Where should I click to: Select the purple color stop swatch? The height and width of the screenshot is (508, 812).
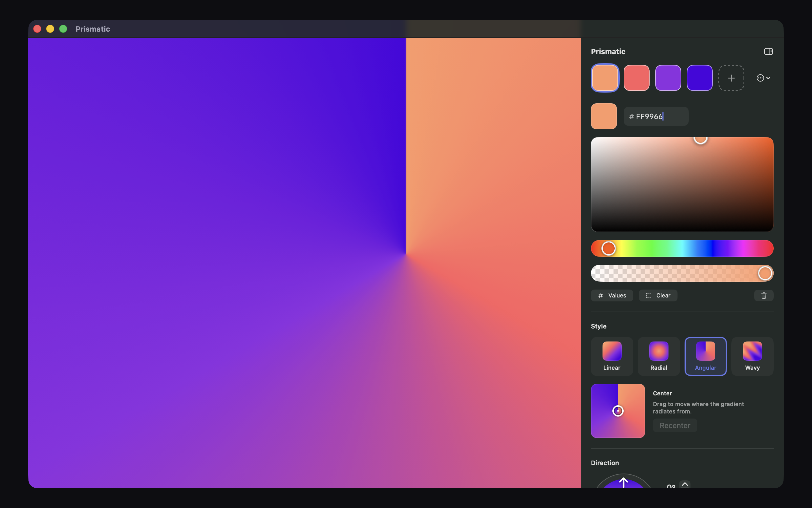click(668, 78)
